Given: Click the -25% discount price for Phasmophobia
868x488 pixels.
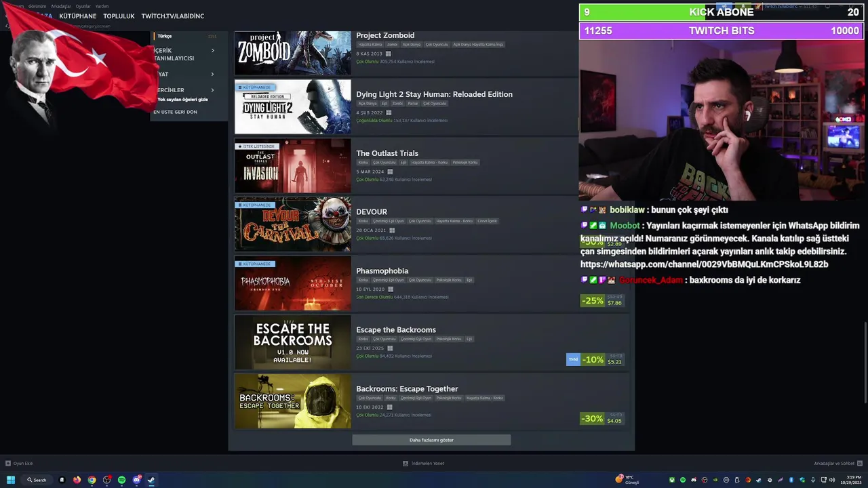Looking at the screenshot, I should pyautogui.click(x=602, y=300).
